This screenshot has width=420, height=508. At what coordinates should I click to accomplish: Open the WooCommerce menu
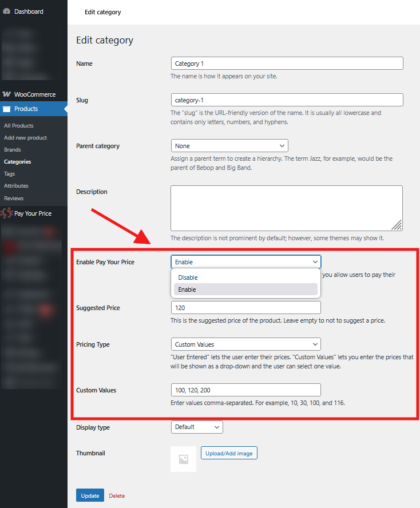tap(34, 94)
